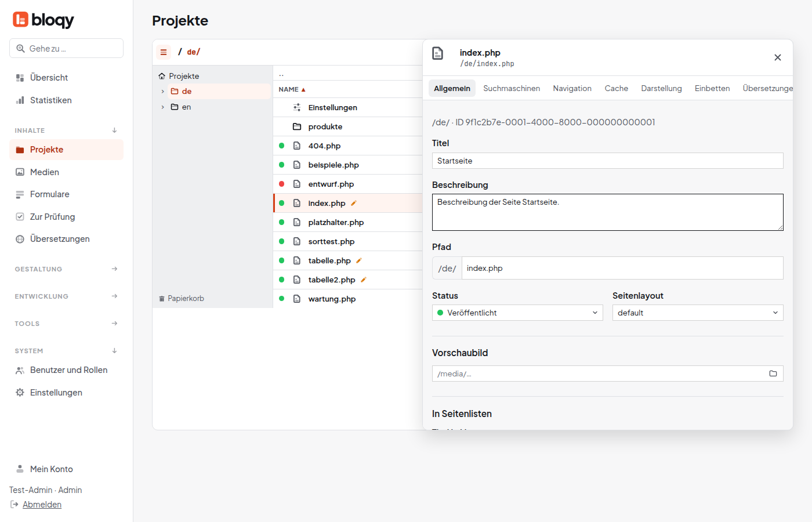The height and width of the screenshot is (522, 812).
Task: Open the Status dropdown showing Veröffentlicht
Action: tap(518, 313)
